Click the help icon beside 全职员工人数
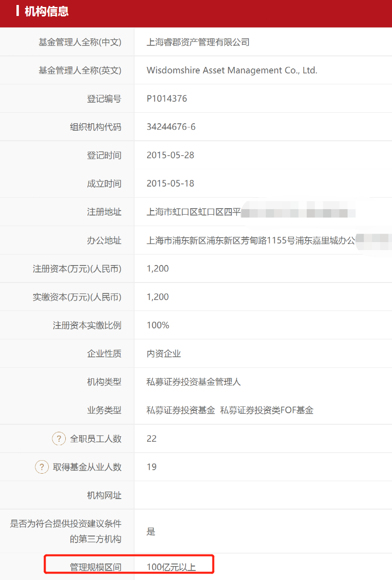 [59, 439]
